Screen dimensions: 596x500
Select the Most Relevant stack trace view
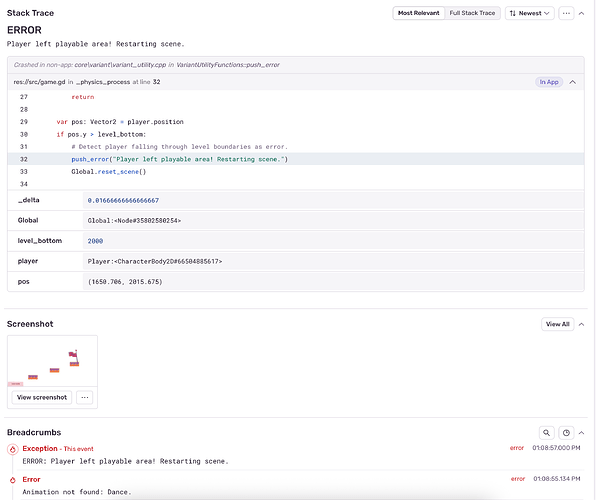[418, 13]
